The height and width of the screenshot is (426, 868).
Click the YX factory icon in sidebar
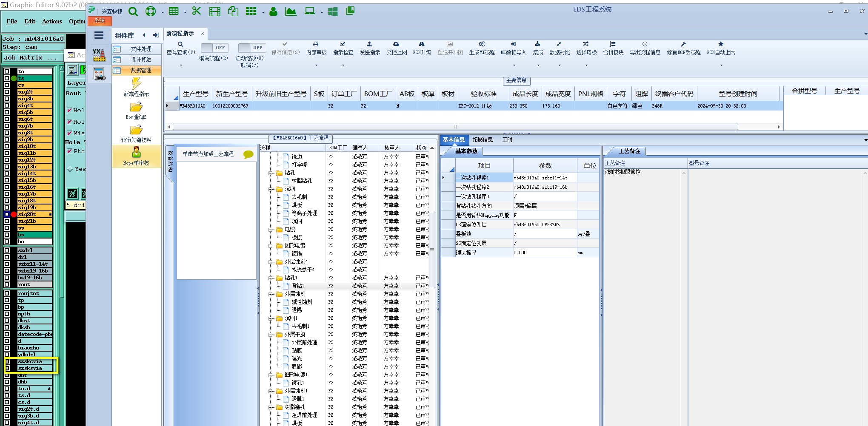pyautogui.click(x=99, y=55)
